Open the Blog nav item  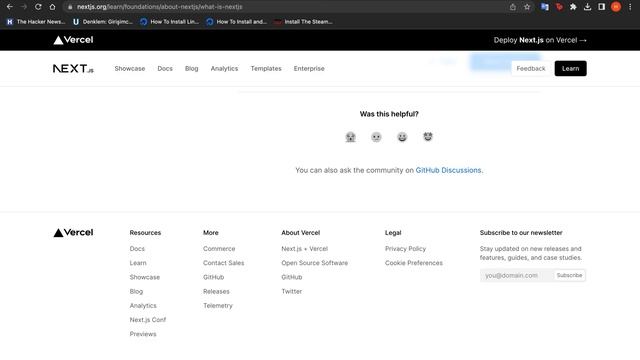[191, 69]
